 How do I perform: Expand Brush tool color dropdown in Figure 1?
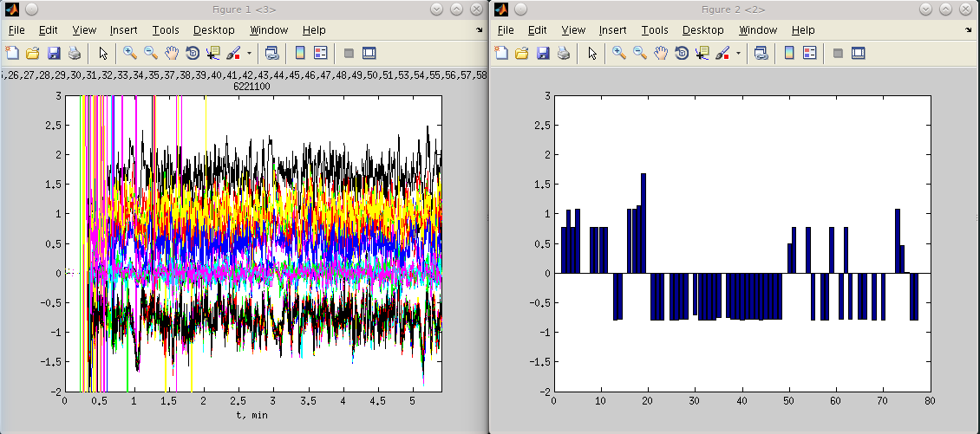pyautogui.click(x=250, y=53)
